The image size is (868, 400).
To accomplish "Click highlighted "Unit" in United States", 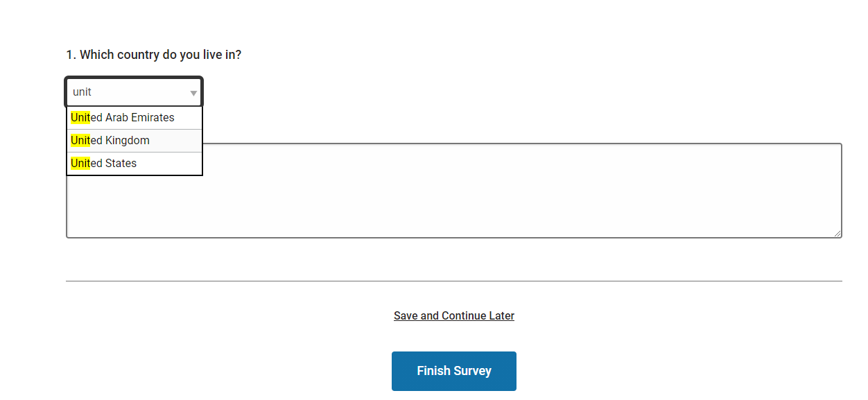I will click(80, 164).
